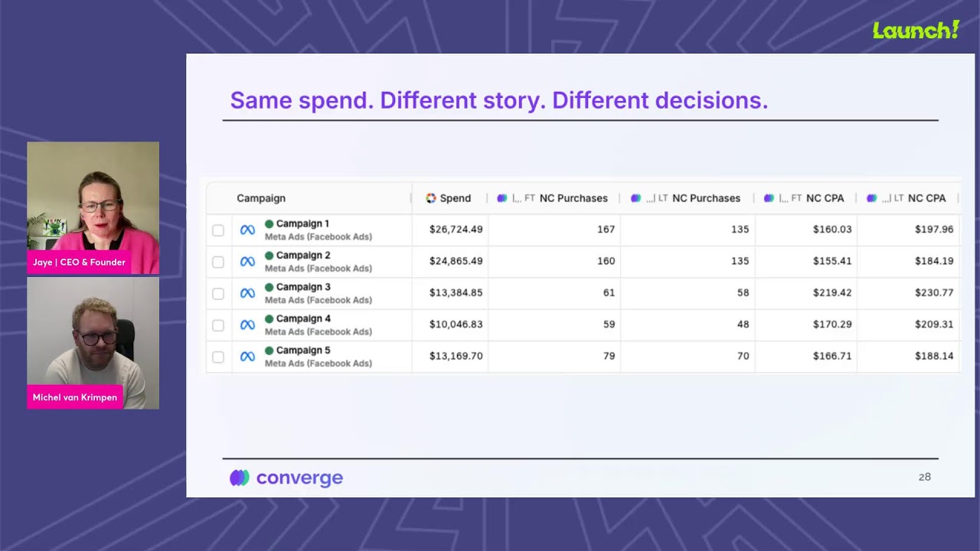Click the 61 FT NC Purchases value
Viewport: 980px width, 551px height.
point(609,293)
